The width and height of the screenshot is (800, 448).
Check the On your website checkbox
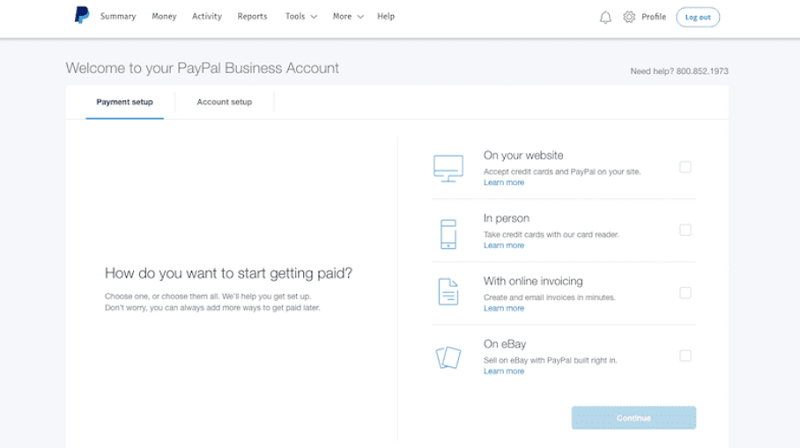coord(685,167)
